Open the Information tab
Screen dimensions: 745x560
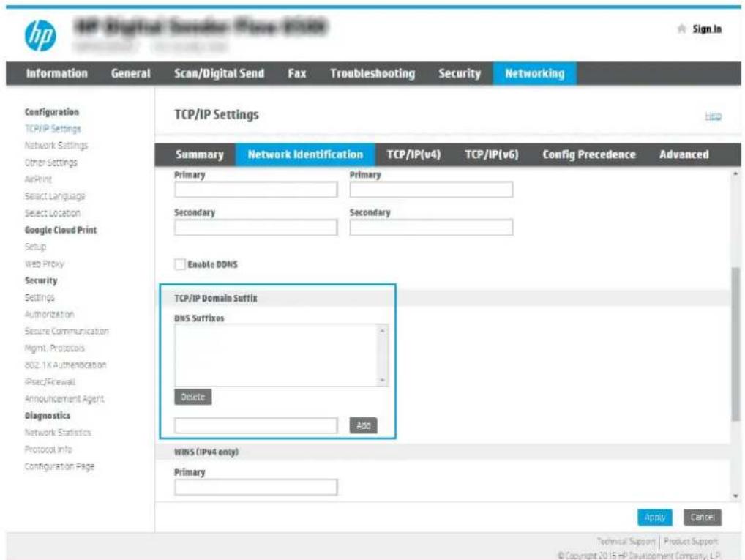[56, 74]
